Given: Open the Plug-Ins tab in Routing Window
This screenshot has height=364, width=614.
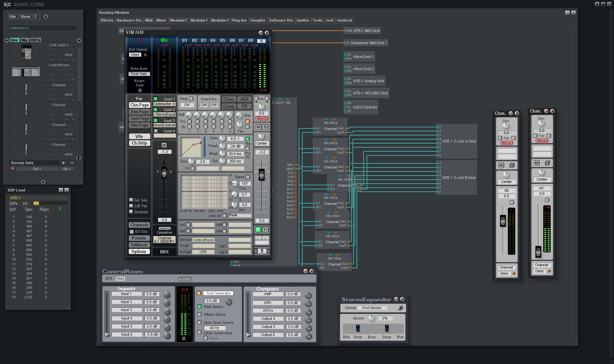Looking at the screenshot, I should point(239,20).
